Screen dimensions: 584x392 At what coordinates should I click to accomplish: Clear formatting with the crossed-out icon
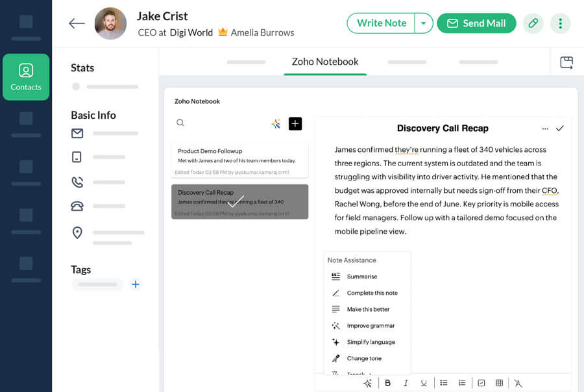[518, 383]
